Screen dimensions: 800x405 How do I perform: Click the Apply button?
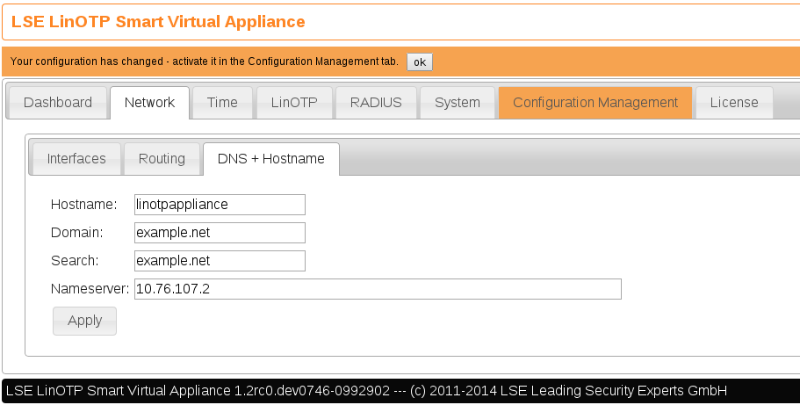click(x=85, y=321)
